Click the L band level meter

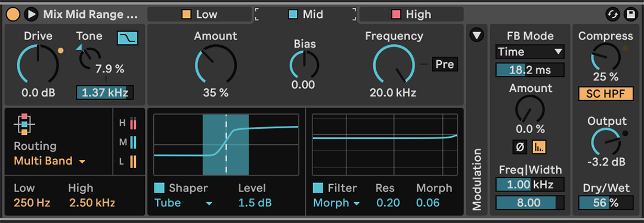[133, 162]
